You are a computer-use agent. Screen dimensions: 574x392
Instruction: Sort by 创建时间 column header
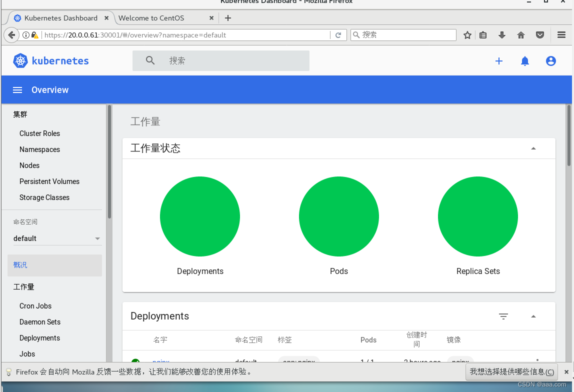coord(416,339)
